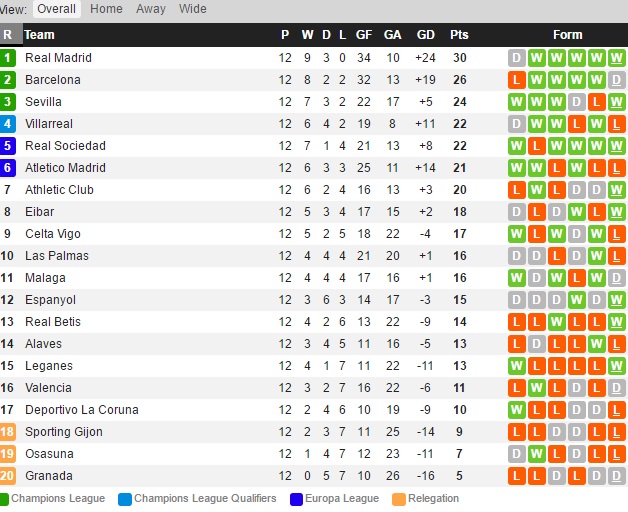Screen dimensions: 628x512
Task: Open the Deportivo La Coruna team link
Action: [82, 410]
